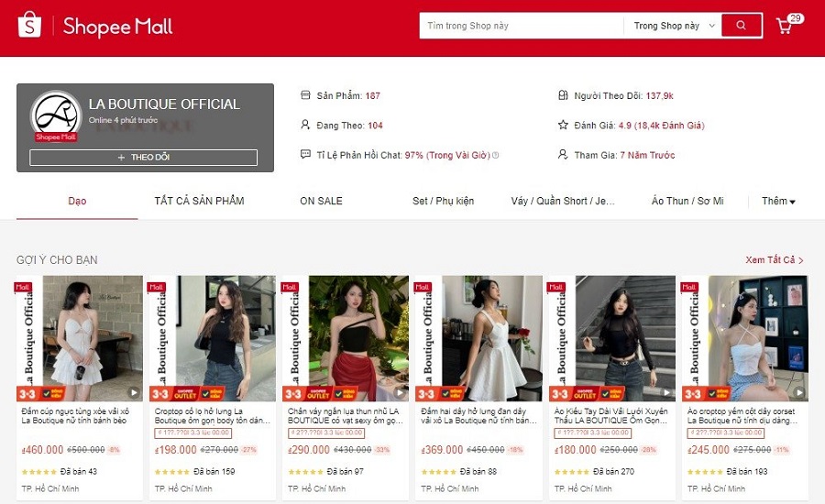
Task: Expand the 'Thêm' categories menu
Action: [778, 201]
